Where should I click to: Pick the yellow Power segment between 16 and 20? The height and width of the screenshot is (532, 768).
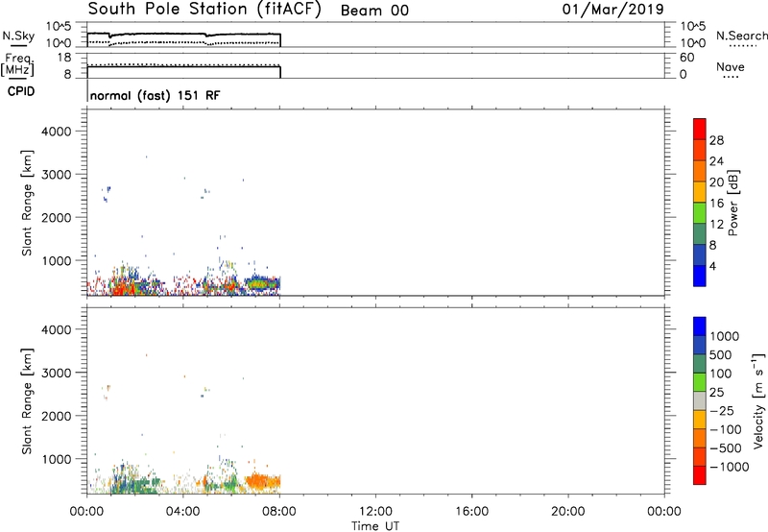point(700,192)
